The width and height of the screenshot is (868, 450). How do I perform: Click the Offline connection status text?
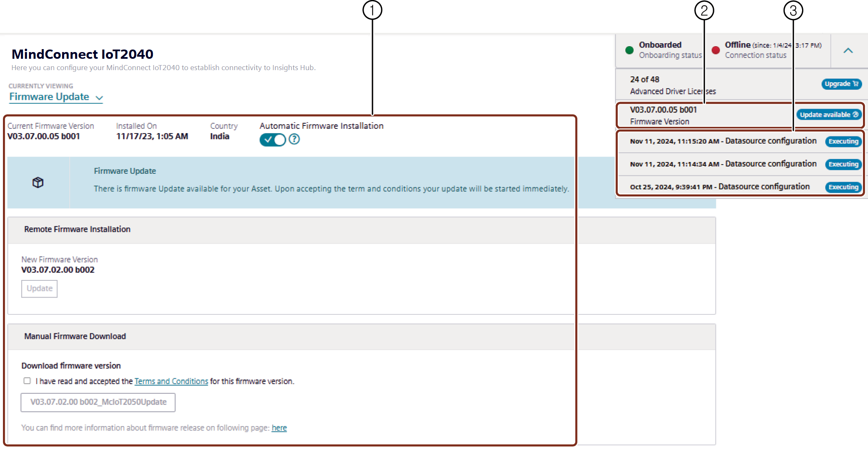point(773,50)
